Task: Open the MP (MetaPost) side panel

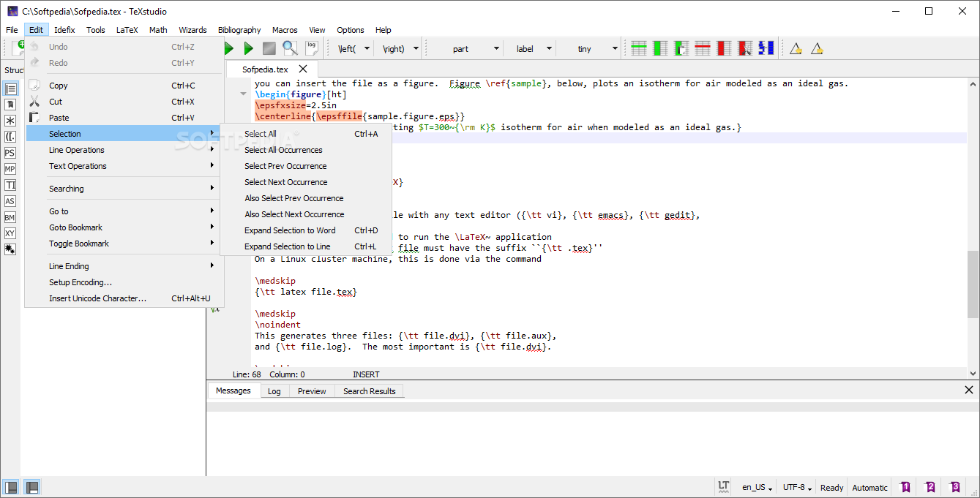Action: coord(10,169)
